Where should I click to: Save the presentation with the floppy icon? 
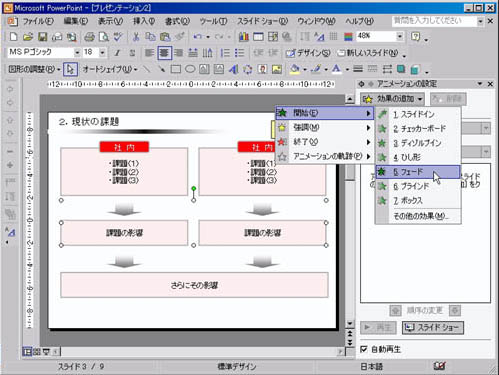pyautogui.click(x=43, y=37)
